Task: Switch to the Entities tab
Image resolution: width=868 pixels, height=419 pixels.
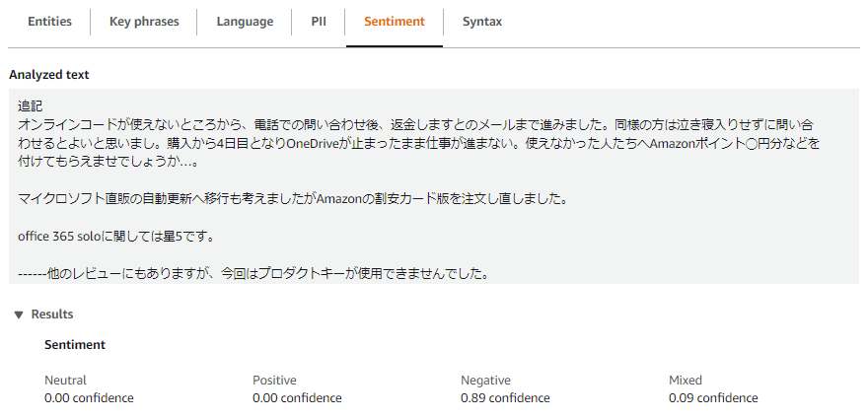Action: tap(49, 22)
